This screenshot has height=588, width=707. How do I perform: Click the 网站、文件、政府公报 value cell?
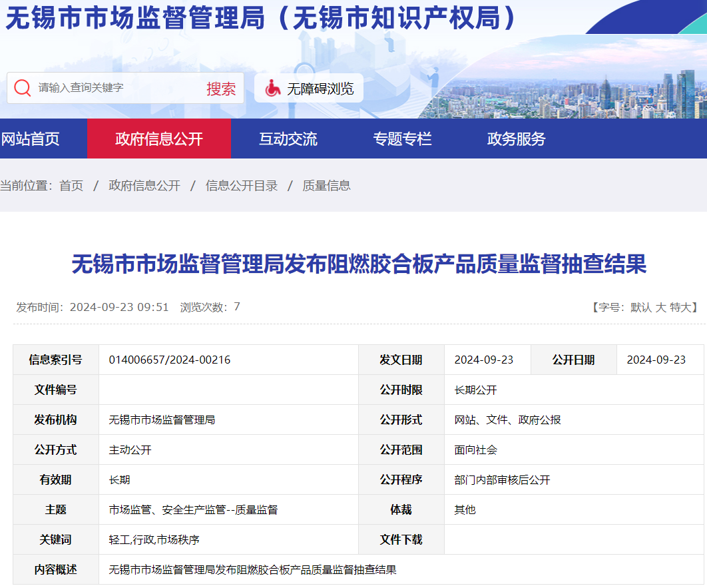point(574,420)
